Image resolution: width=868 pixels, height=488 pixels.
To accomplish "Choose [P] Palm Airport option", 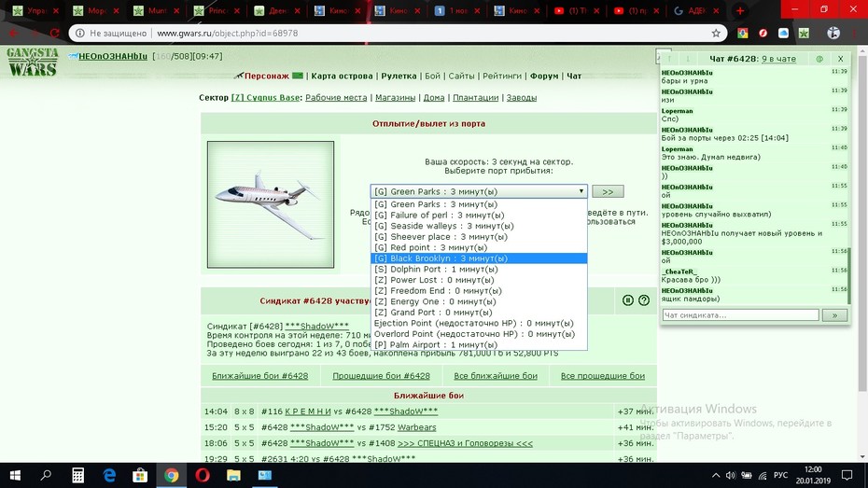I will point(479,344).
